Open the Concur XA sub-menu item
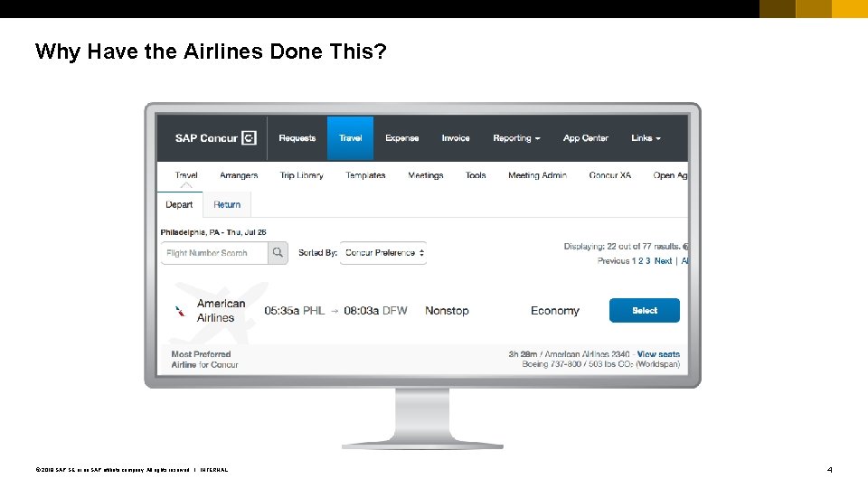This screenshot has width=868, height=488. pyautogui.click(x=610, y=175)
